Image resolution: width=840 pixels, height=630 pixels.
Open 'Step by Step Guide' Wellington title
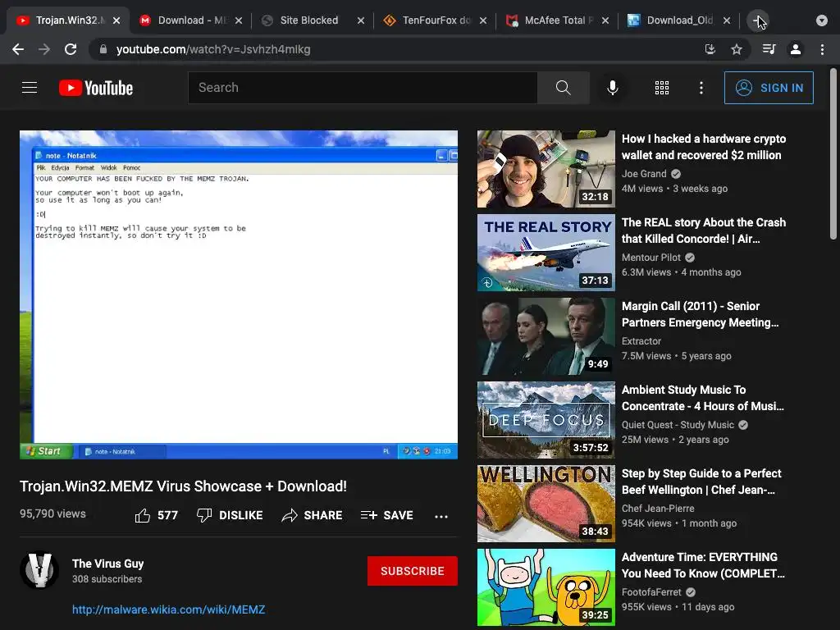pyautogui.click(x=701, y=481)
